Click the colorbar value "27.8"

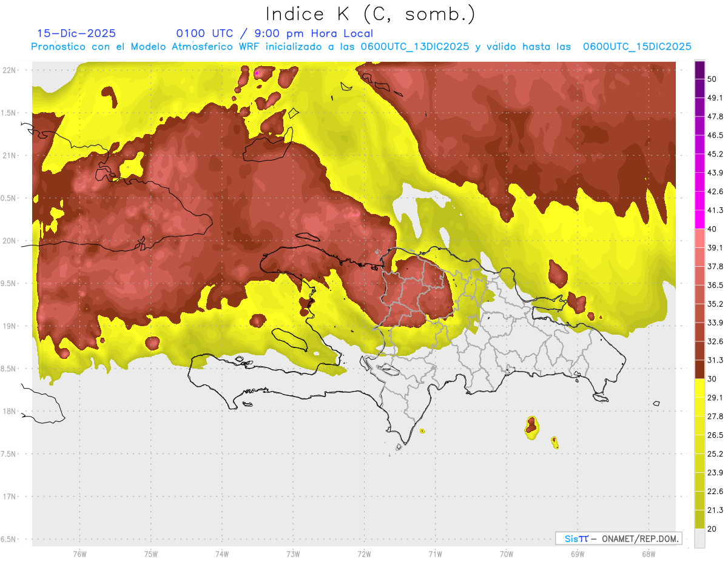715,416
